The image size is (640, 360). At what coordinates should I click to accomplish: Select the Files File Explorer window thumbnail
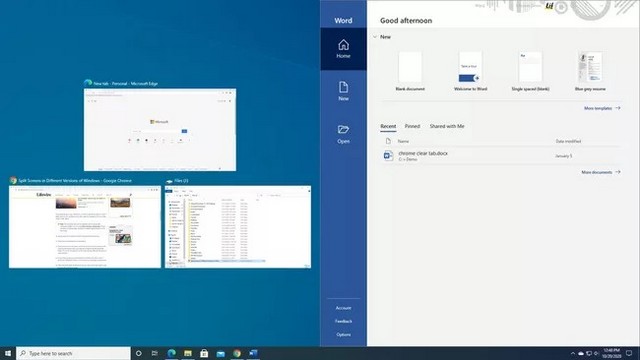[238, 227]
